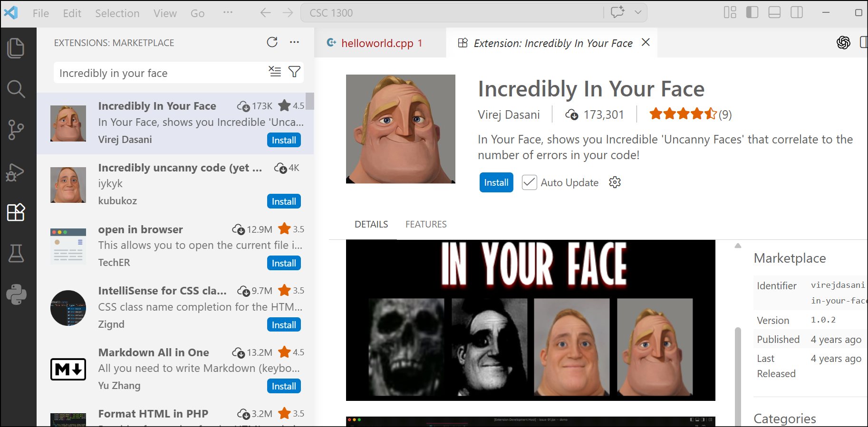
Task: Install Incredibly uncanny code extension
Action: click(284, 201)
